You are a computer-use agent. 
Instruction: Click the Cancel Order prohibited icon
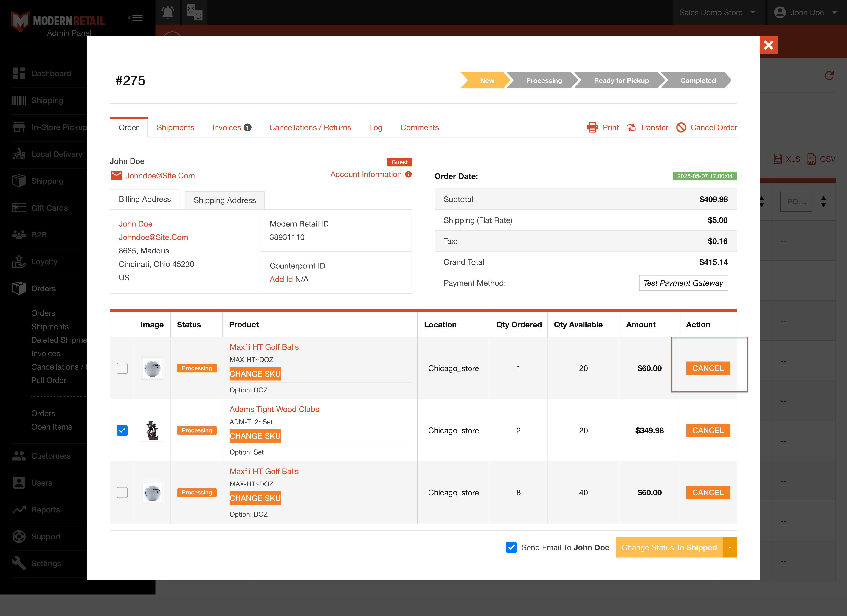pos(681,128)
